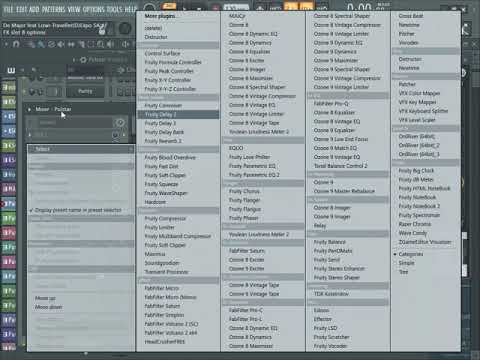Image resolution: width=480 pixels, height=360 pixels.
Task: Select Vocodex plugin
Action: click(408, 43)
